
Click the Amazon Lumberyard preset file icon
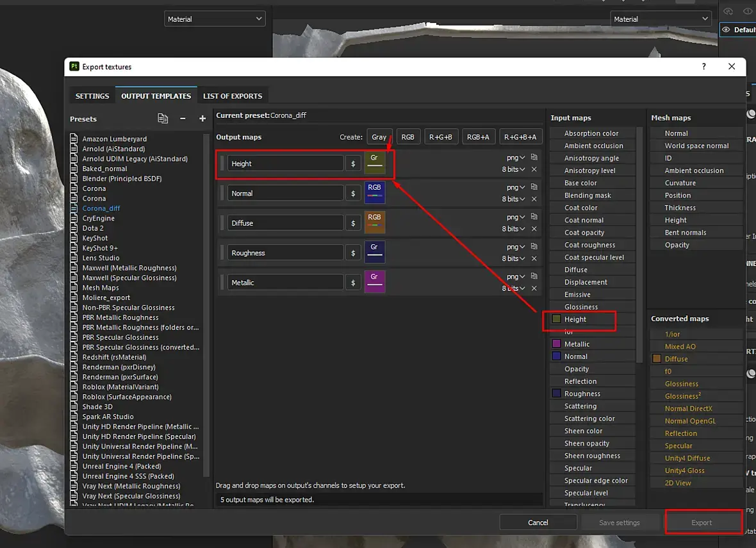pyautogui.click(x=74, y=139)
